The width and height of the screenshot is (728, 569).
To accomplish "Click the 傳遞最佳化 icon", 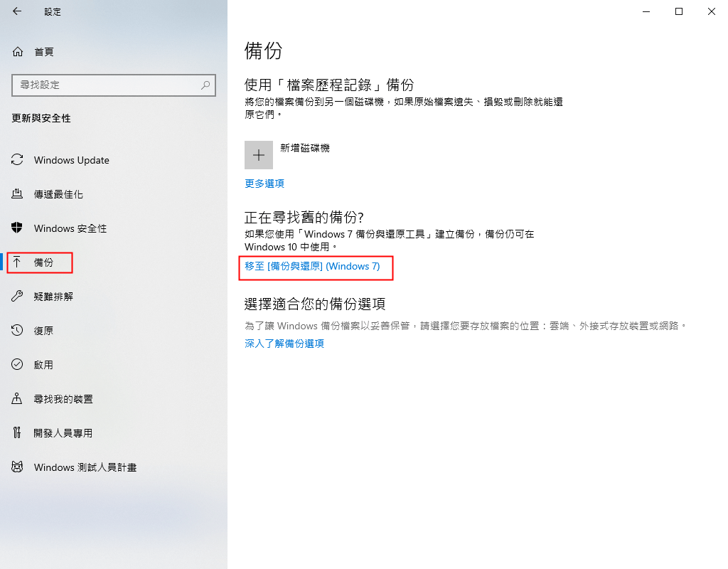I will click(17, 193).
